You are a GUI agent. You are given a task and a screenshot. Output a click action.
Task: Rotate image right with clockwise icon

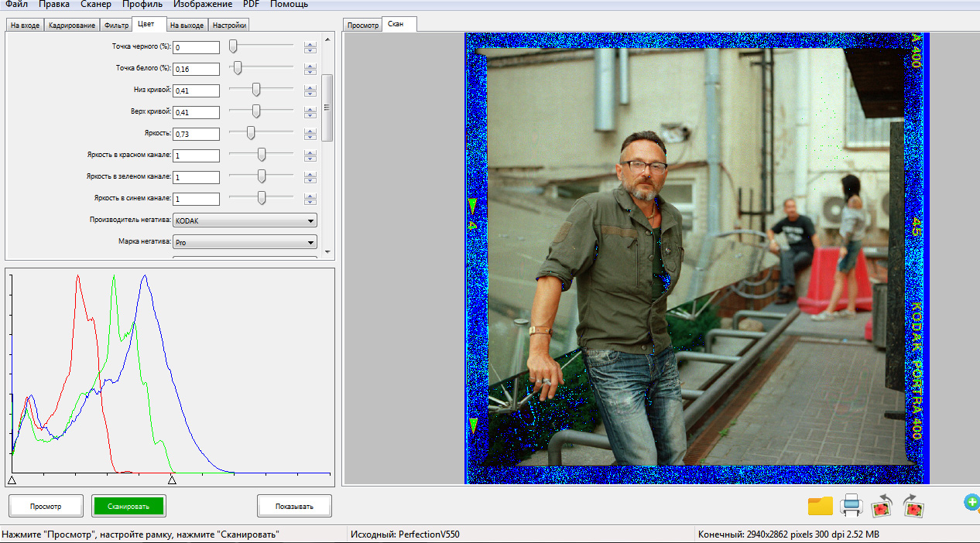914,506
